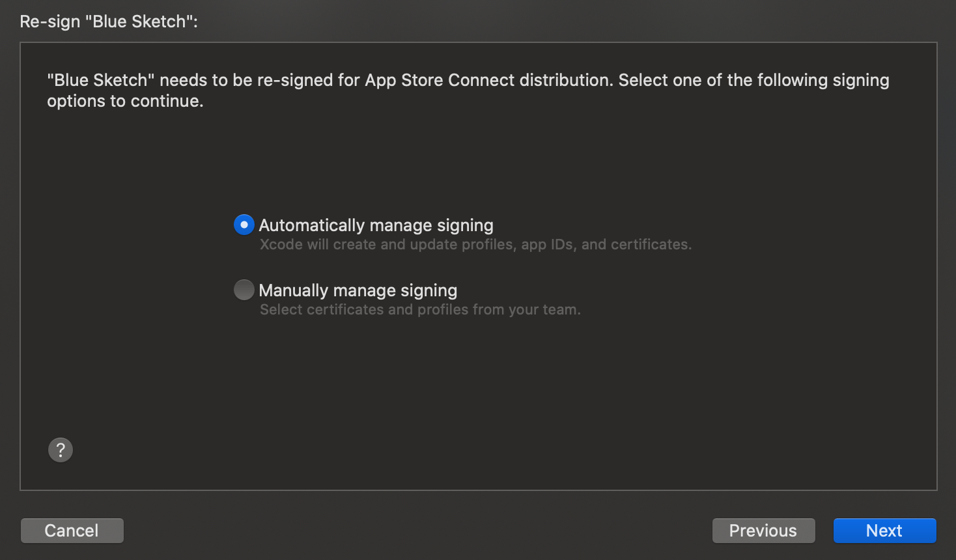Open help with the question mark icon
The height and width of the screenshot is (560, 956).
[x=61, y=450]
